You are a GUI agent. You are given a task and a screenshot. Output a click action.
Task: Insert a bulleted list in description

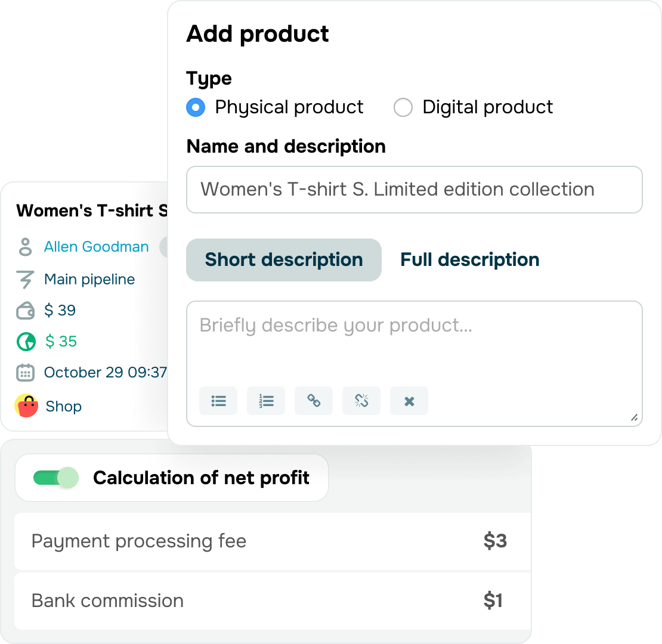(218, 401)
